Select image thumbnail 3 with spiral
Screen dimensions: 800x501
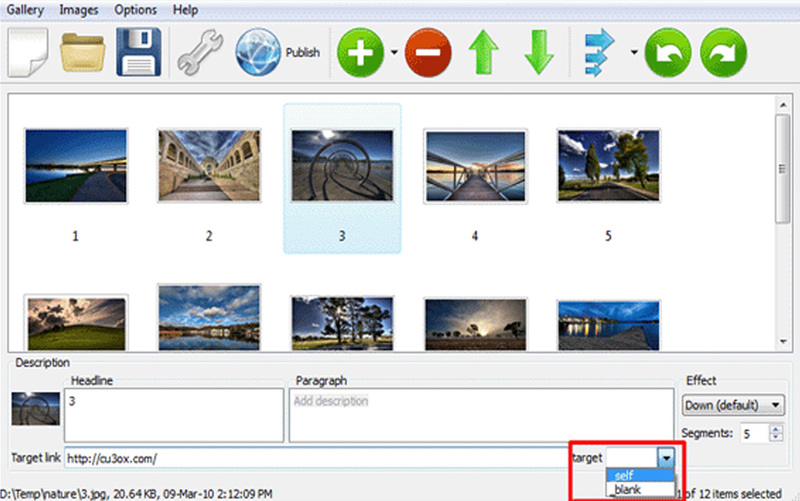tap(342, 166)
